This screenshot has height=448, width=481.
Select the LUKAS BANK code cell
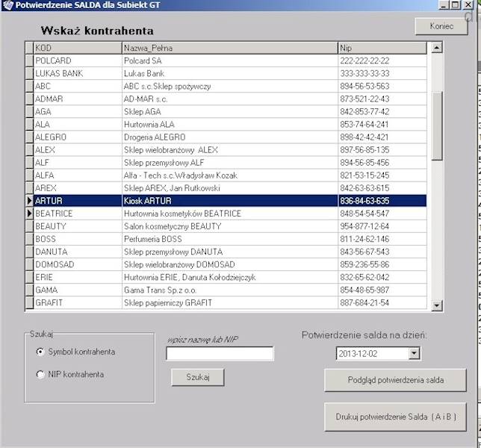coord(78,73)
